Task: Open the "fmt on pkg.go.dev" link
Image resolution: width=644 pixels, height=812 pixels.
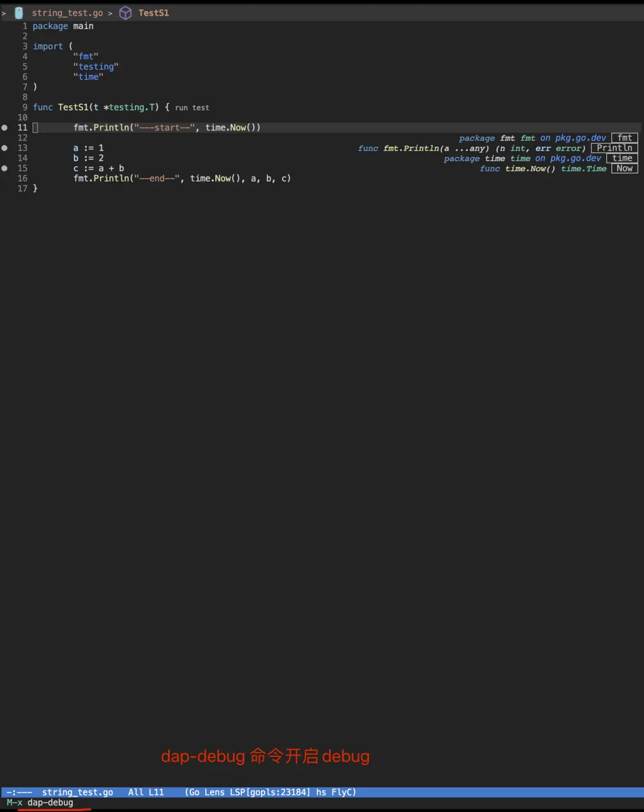Action: click(563, 138)
